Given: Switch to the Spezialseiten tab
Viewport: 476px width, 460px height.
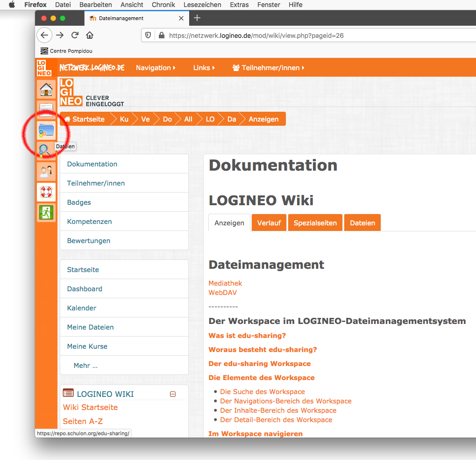Looking at the screenshot, I should click(315, 223).
